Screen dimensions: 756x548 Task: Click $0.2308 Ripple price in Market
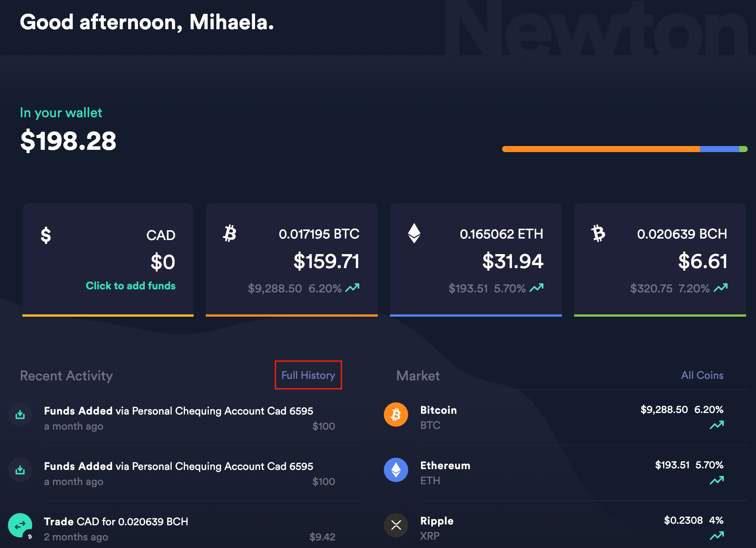(683, 520)
